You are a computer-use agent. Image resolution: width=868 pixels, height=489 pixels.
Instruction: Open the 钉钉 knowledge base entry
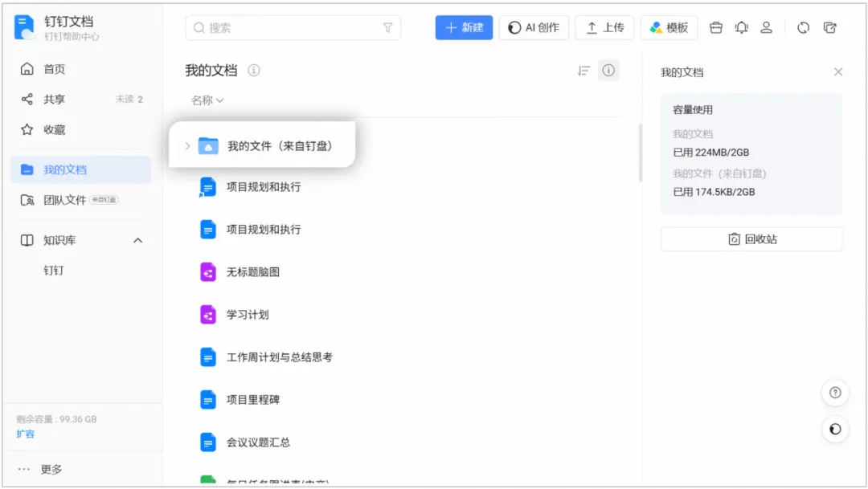(x=54, y=270)
